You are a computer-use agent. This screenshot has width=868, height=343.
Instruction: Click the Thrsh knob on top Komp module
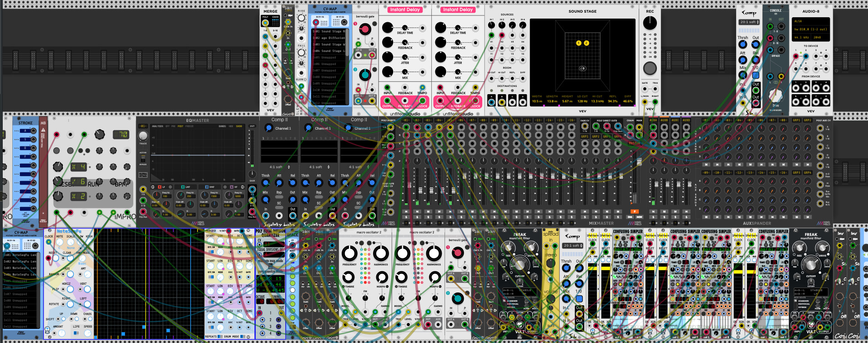coord(742,45)
